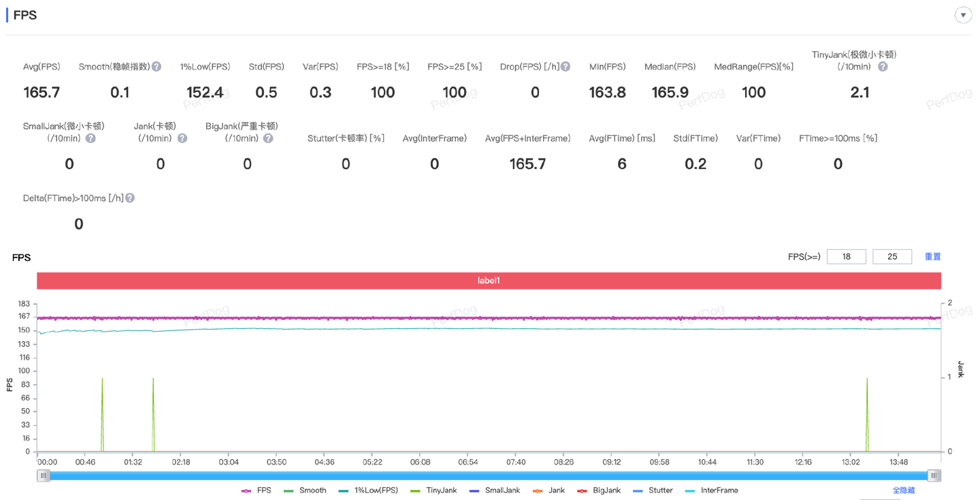Toggle 1%Low(FPS) series in legend
This screenshot has height=500, width=980.
click(x=368, y=490)
